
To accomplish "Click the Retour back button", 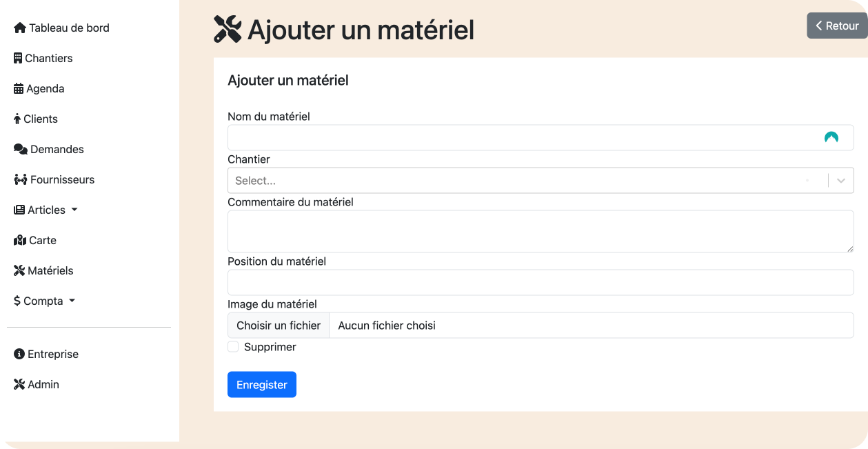I will tap(837, 26).
